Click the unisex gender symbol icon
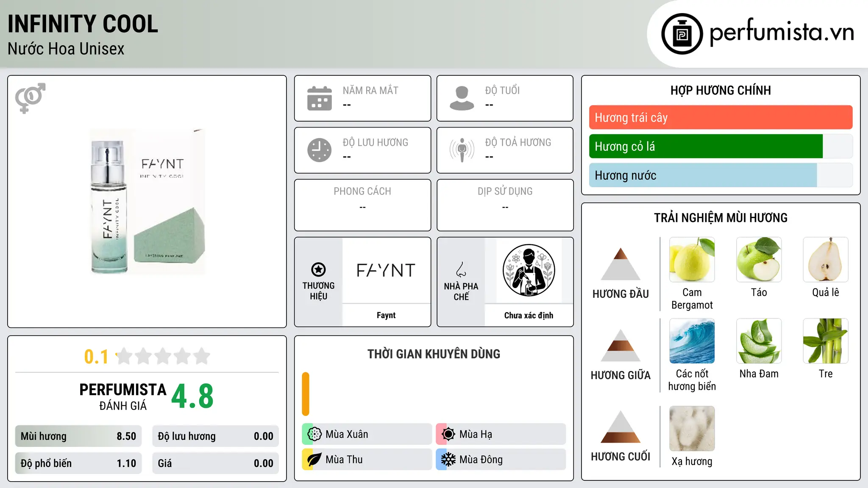 pyautogui.click(x=30, y=98)
